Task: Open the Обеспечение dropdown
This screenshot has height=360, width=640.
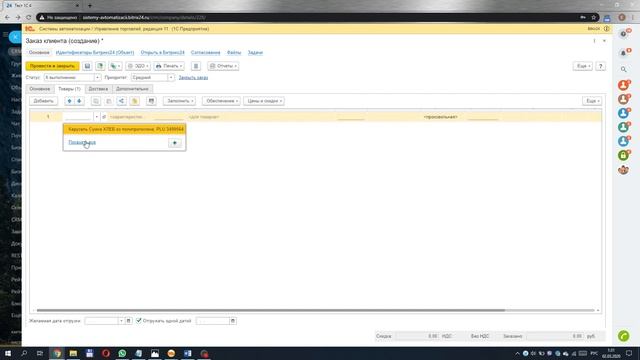Action: point(221,101)
